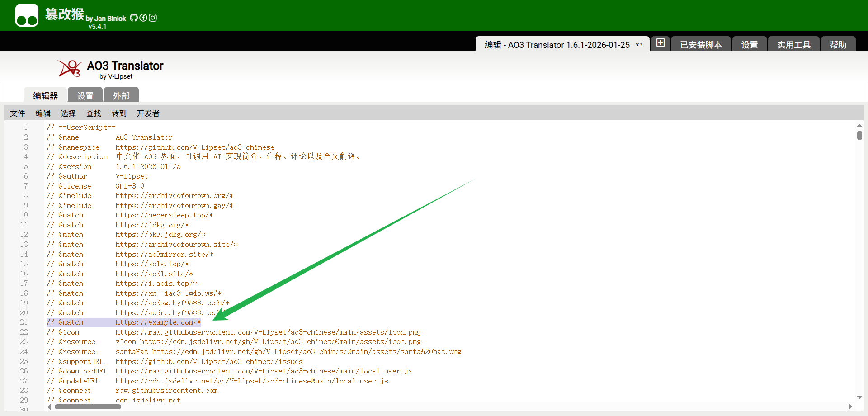Click the Tampermonkey logo in the header
Screen dimensions: 868x416
pyautogui.click(x=27, y=15)
